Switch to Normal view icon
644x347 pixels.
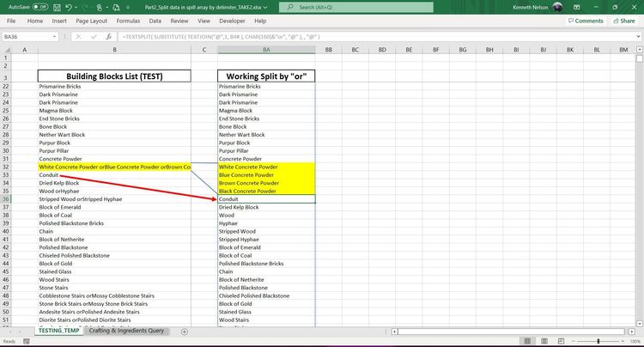[x=527, y=341]
